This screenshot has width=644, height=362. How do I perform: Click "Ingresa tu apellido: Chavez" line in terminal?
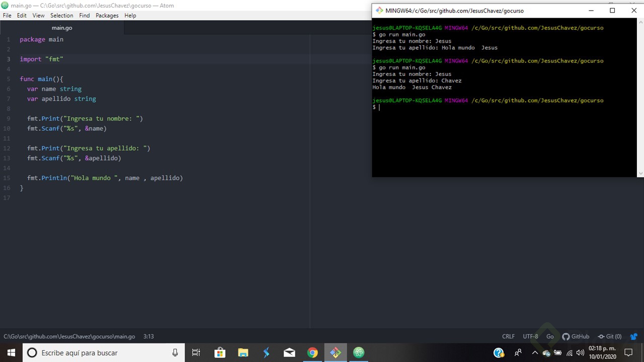(417, 80)
